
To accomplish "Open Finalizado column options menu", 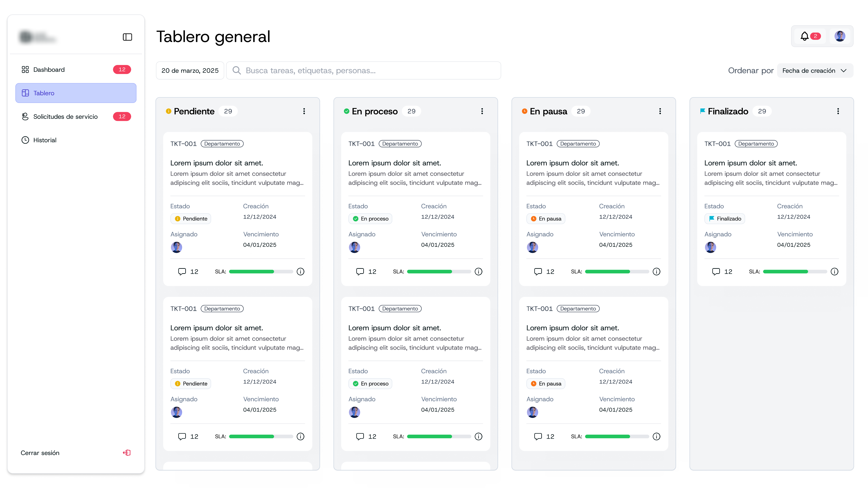I will point(838,111).
